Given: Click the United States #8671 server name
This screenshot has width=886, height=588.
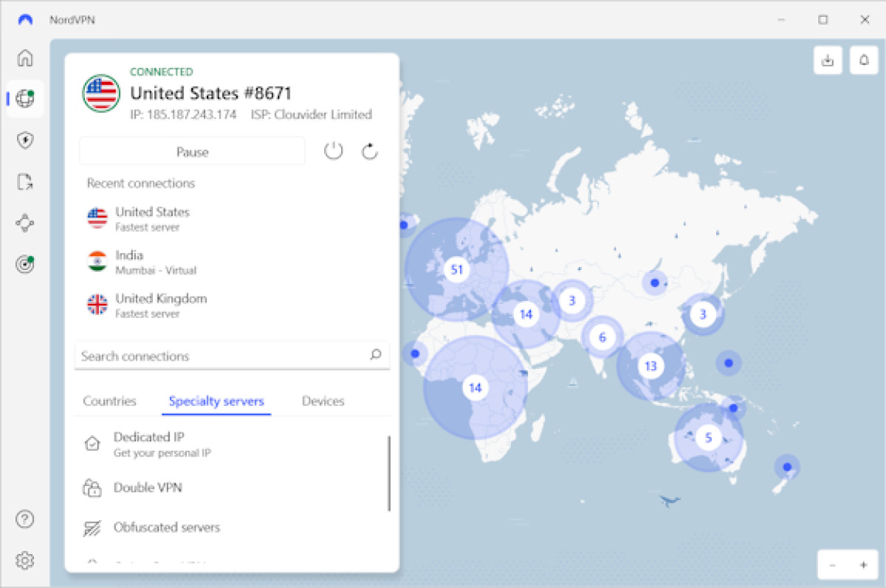Looking at the screenshot, I should point(211,93).
